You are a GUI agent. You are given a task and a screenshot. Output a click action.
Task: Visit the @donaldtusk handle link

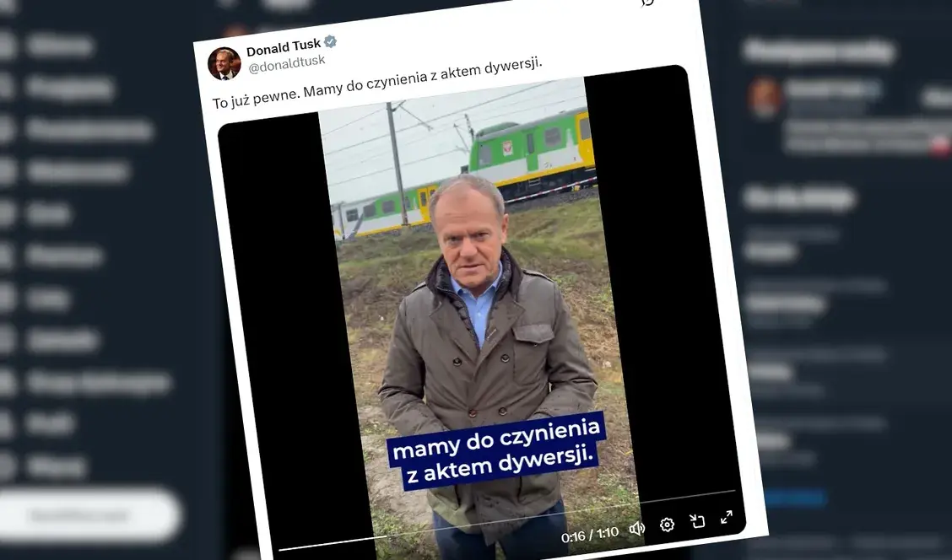click(x=287, y=64)
